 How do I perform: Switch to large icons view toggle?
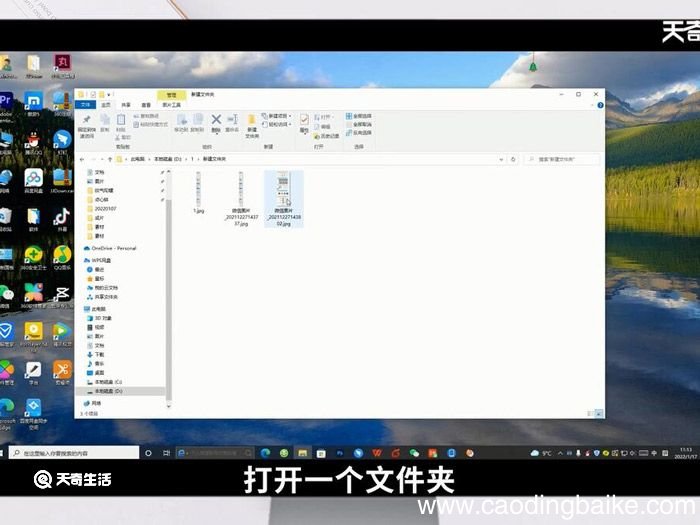coord(599,414)
